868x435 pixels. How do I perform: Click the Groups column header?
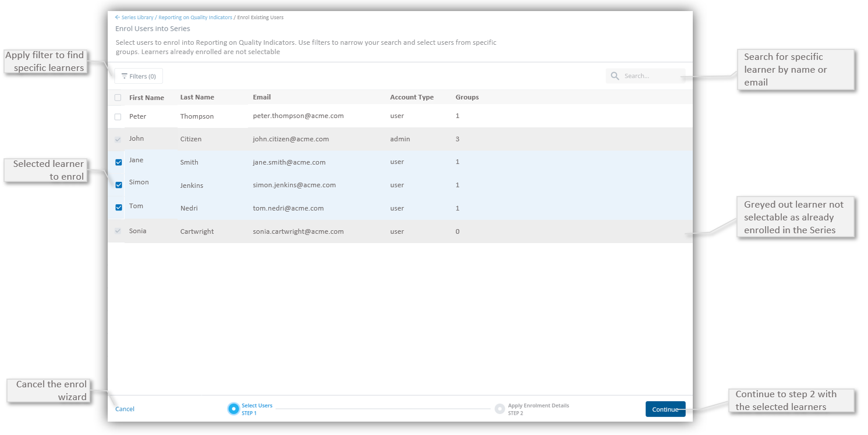467,97
